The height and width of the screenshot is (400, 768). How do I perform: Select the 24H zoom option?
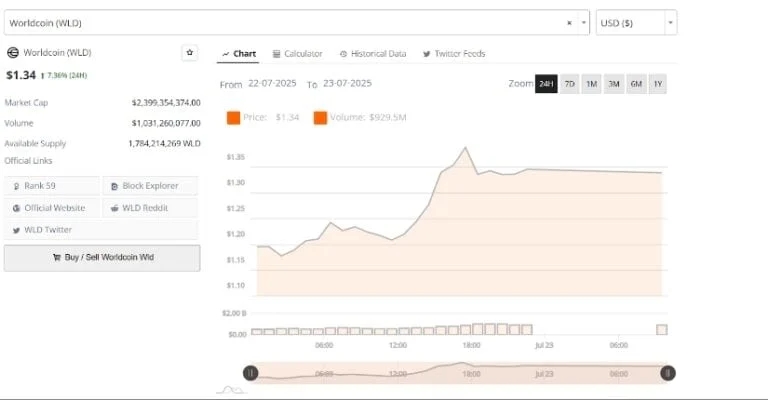(x=546, y=84)
